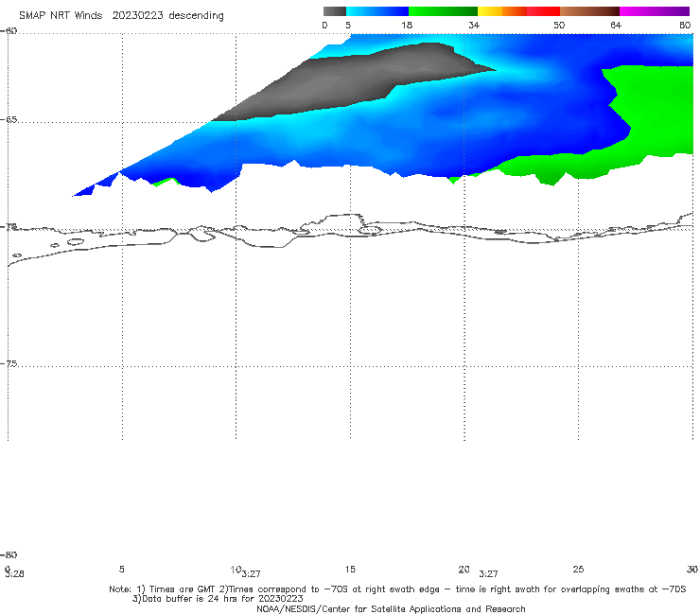The image size is (700, 615).
Task: Click the 'NOAA/NESDIS/Center for Satellite Applications' credit
Action: point(391,608)
